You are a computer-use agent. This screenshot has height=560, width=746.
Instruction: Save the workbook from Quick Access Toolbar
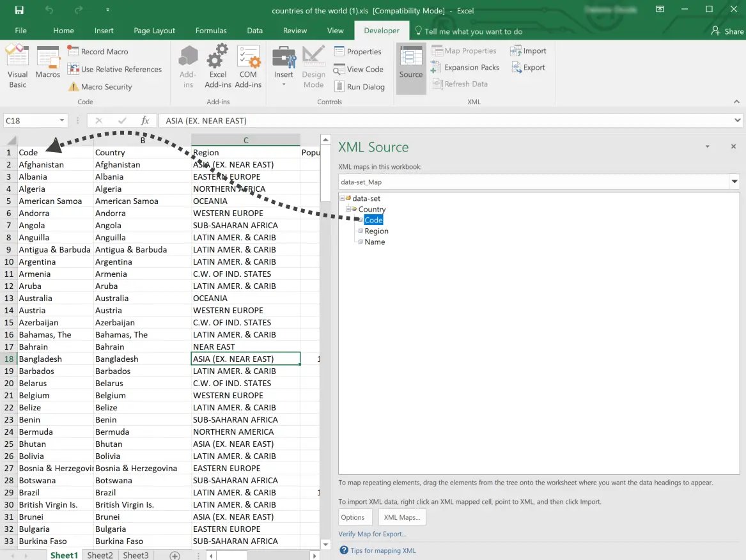pyautogui.click(x=19, y=10)
